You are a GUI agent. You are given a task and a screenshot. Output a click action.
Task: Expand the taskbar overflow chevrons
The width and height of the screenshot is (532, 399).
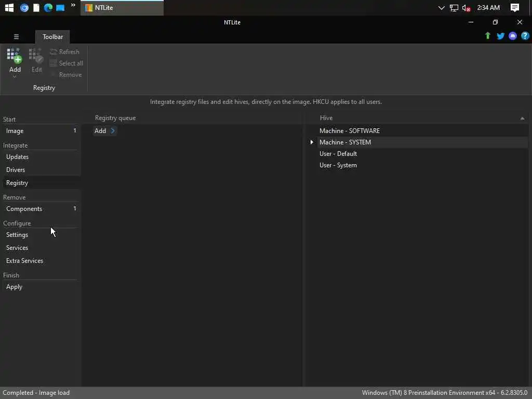73,5
